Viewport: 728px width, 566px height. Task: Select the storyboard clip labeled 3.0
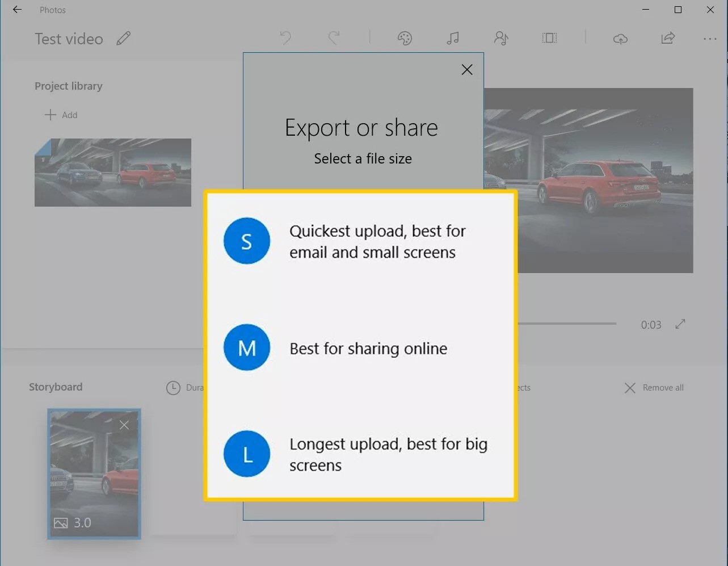click(x=94, y=473)
